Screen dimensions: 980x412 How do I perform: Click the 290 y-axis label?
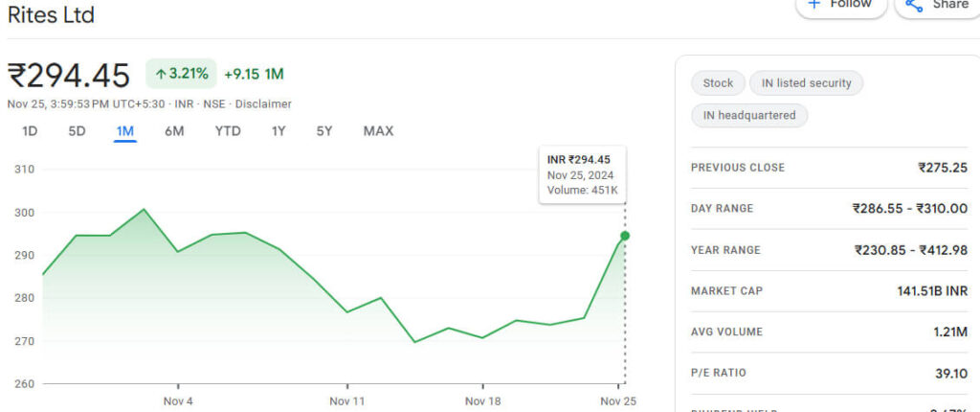point(24,256)
